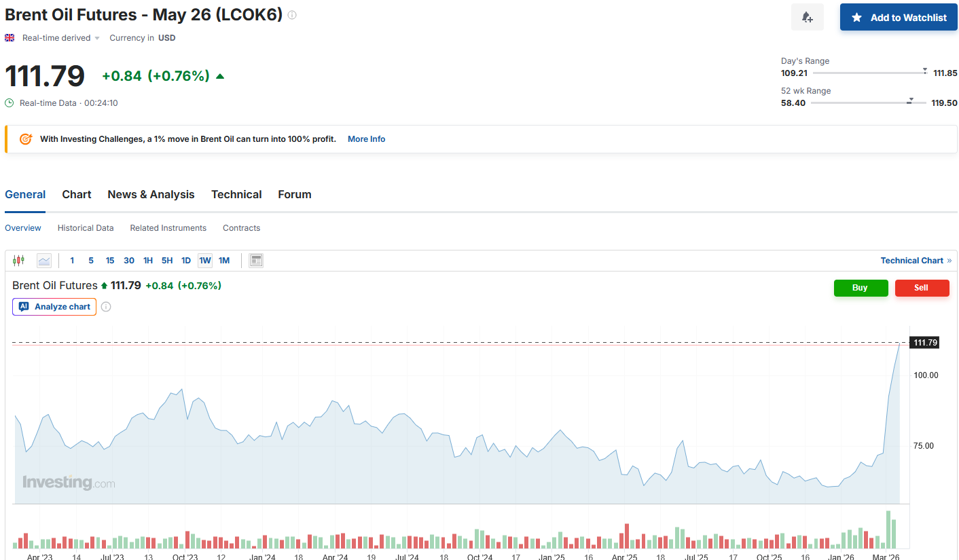Viewport: 959px width, 560px height.
Task: Click the 75.00 price axis label
Action: pyautogui.click(x=924, y=446)
